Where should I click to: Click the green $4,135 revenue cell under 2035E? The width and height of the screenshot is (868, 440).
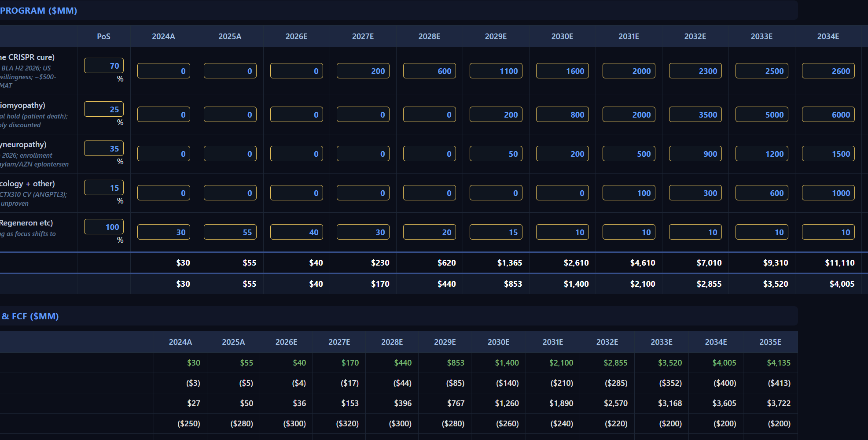(x=778, y=362)
